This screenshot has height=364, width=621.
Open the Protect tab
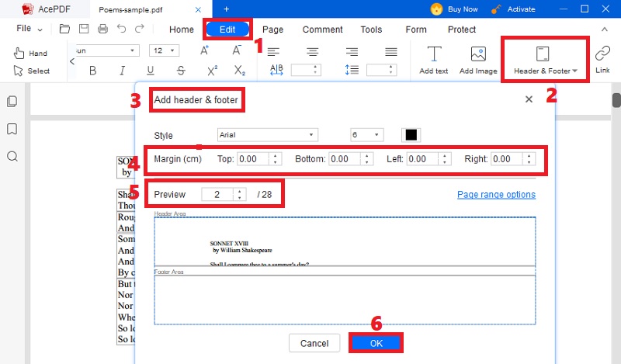tap(461, 29)
